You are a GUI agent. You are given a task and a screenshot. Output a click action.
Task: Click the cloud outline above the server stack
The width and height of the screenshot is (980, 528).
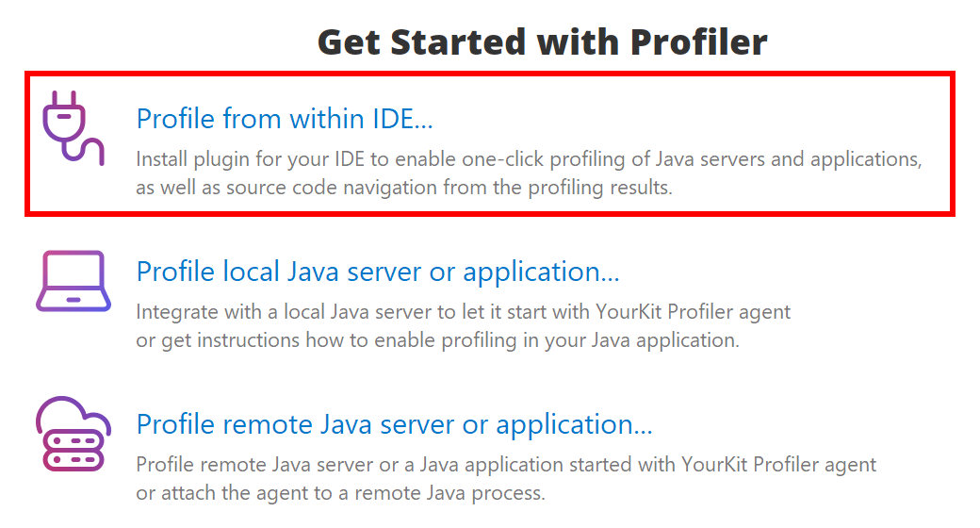73,413
